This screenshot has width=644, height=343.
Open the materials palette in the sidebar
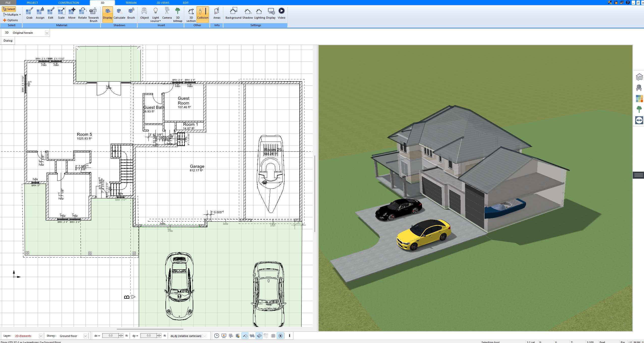click(639, 99)
